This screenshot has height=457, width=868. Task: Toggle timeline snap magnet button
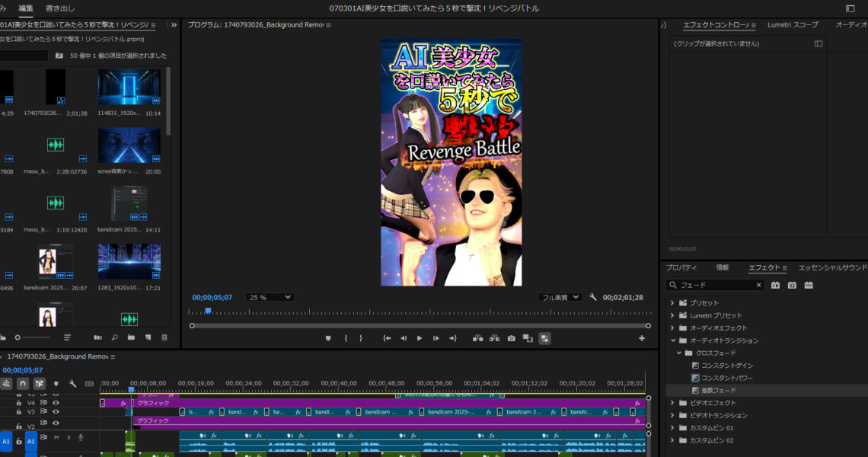pyautogui.click(x=23, y=383)
